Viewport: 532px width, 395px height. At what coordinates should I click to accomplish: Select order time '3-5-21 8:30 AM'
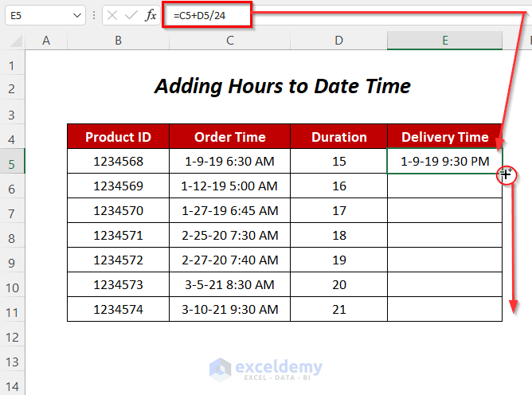tap(229, 285)
